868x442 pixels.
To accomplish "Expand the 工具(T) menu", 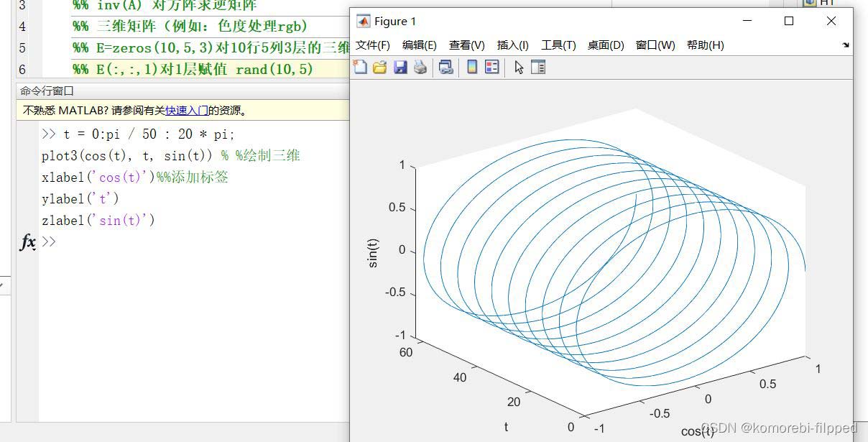I will tap(558, 45).
